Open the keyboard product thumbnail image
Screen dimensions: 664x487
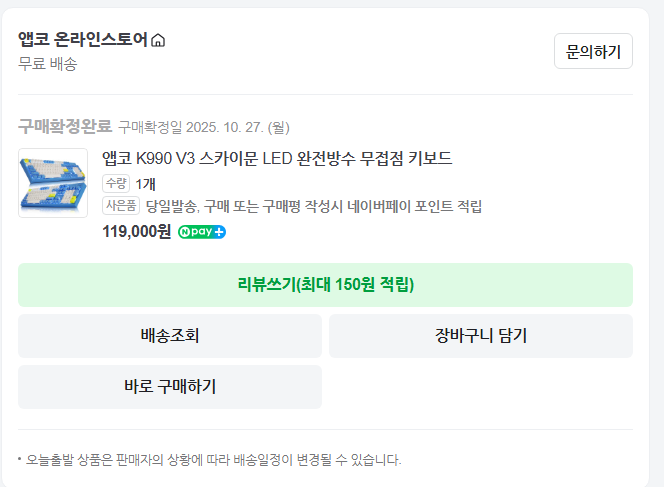coord(53,183)
